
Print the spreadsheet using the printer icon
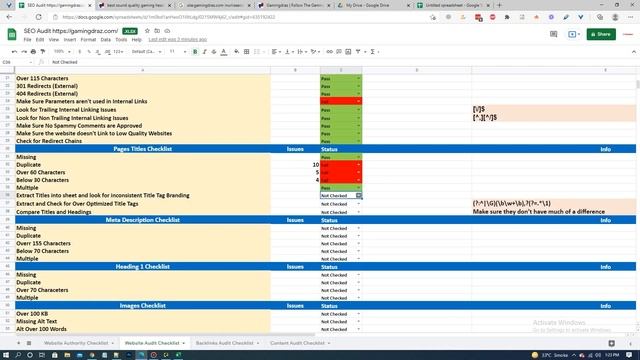pyautogui.click(x=33, y=52)
